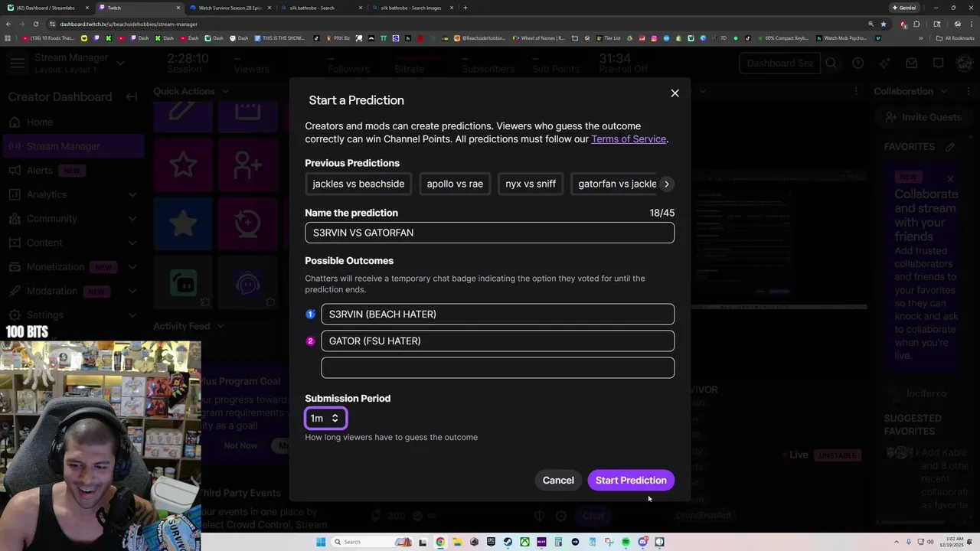This screenshot has width=980, height=551.
Task: Open the Tier List bookmark
Action: (x=607, y=38)
